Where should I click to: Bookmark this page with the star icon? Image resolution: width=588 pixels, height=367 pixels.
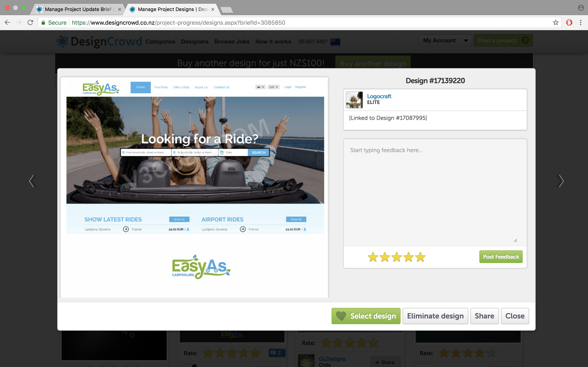click(556, 23)
